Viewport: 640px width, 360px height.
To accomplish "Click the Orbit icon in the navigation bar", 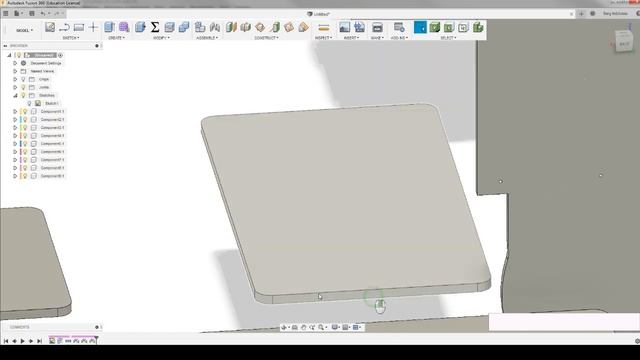I will coord(284,327).
